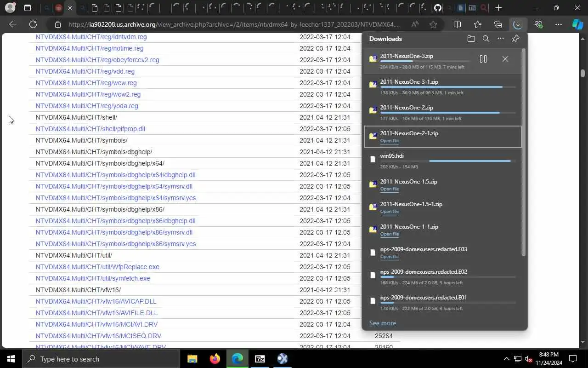Open file 2011-NexusOne-1.5-1.zip
The width and height of the screenshot is (588, 368).
[x=390, y=212]
